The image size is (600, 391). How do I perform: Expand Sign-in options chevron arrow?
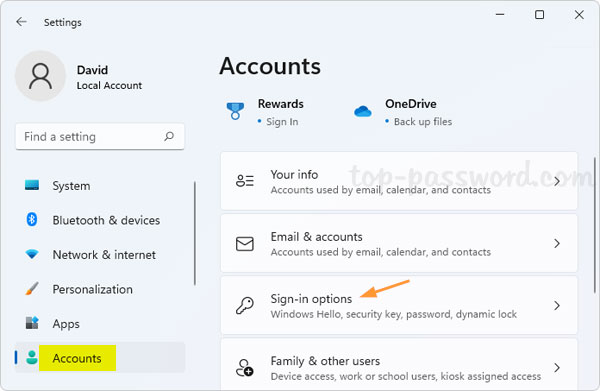point(557,305)
